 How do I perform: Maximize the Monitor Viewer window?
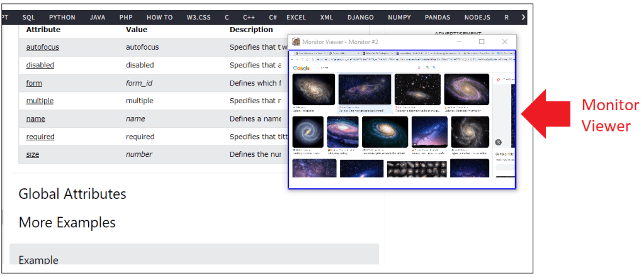[x=482, y=42]
